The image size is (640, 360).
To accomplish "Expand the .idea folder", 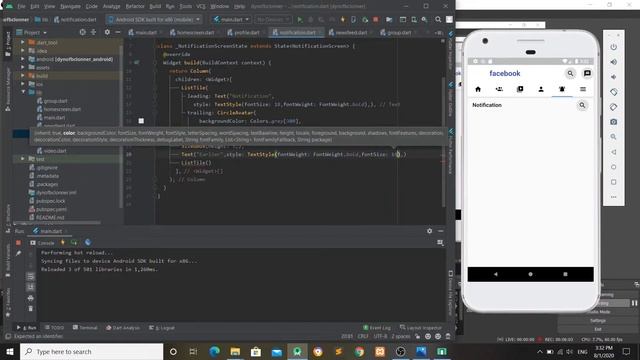I will click(23, 51).
